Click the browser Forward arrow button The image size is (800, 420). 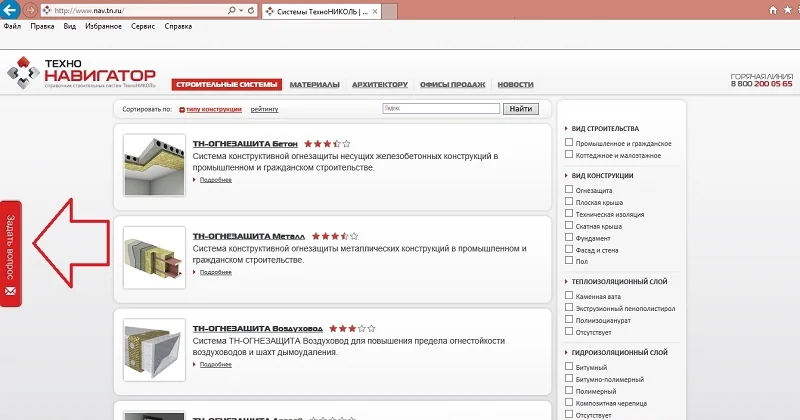(x=30, y=10)
